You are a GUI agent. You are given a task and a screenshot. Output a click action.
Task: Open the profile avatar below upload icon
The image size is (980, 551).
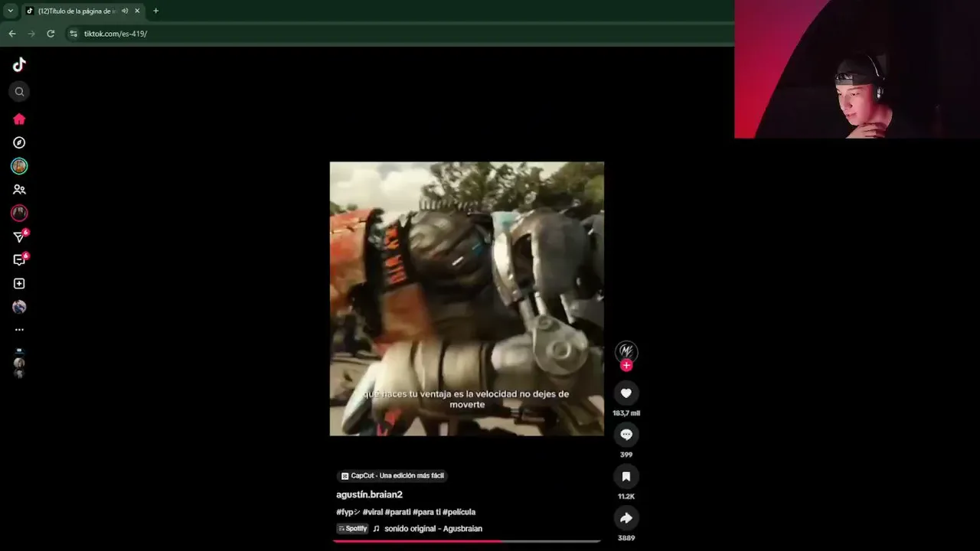pyautogui.click(x=19, y=307)
